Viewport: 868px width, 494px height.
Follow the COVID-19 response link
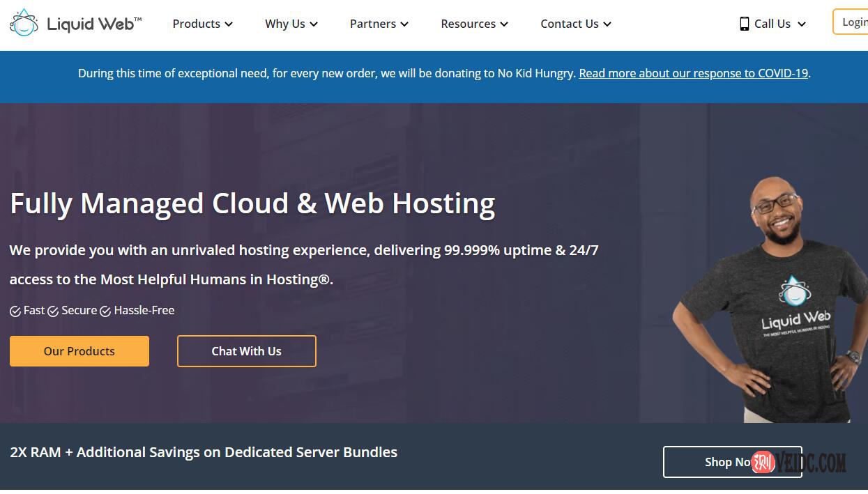click(692, 72)
